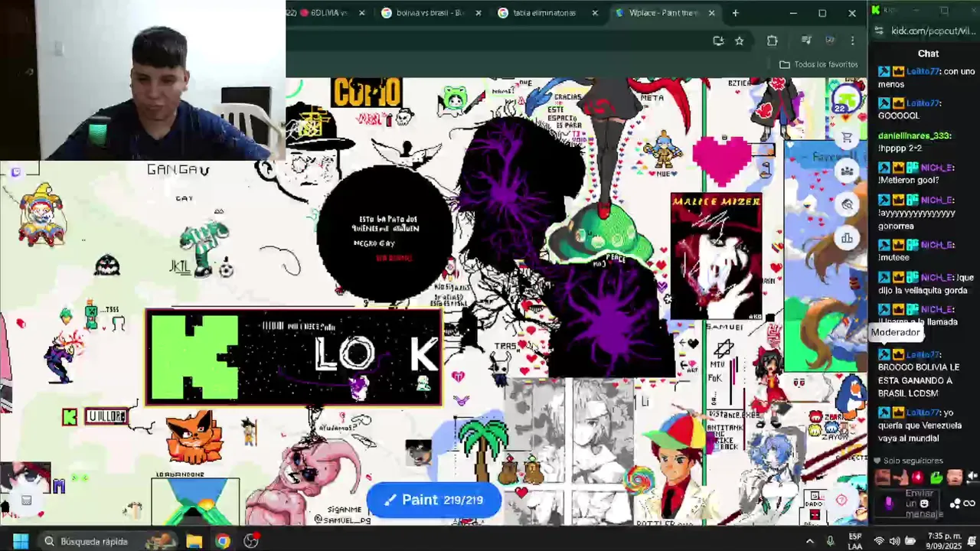Click the site settings icon beside kick.com address

point(878,31)
